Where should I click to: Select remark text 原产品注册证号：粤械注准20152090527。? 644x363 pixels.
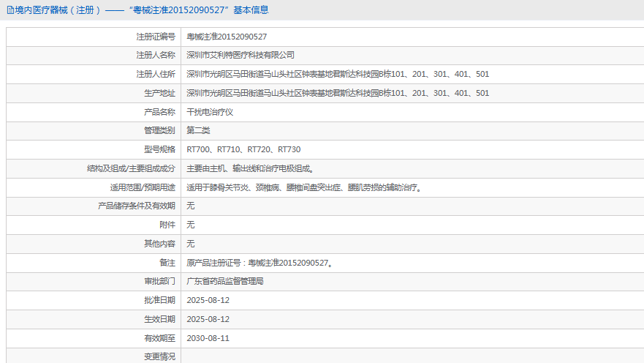coord(260,263)
